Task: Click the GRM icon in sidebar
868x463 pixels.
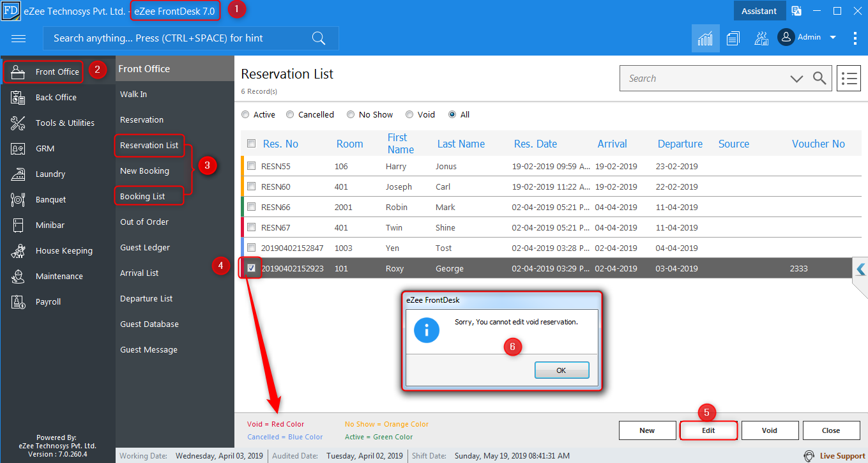Action: pyautogui.click(x=18, y=148)
